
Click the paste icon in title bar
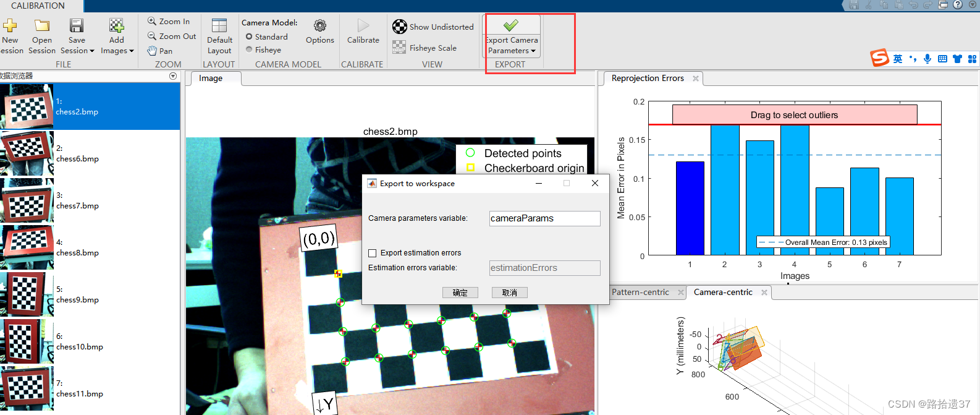click(x=898, y=5)
